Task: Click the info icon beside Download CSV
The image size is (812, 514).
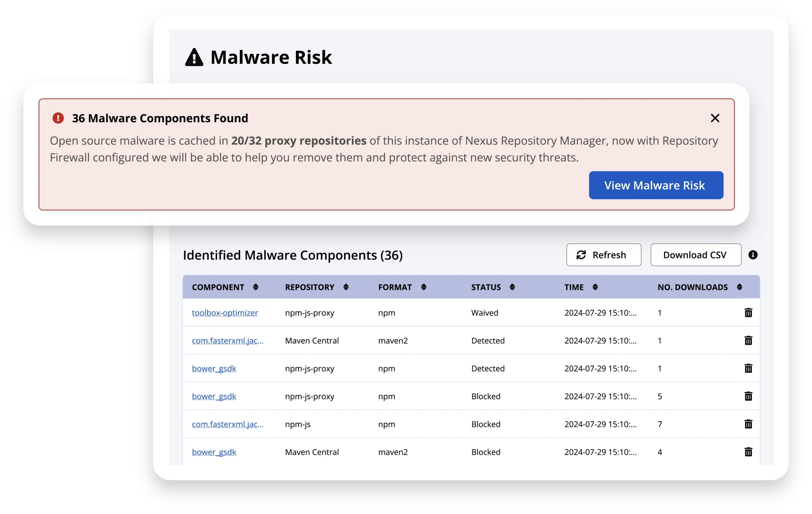Action: (753, 255)
